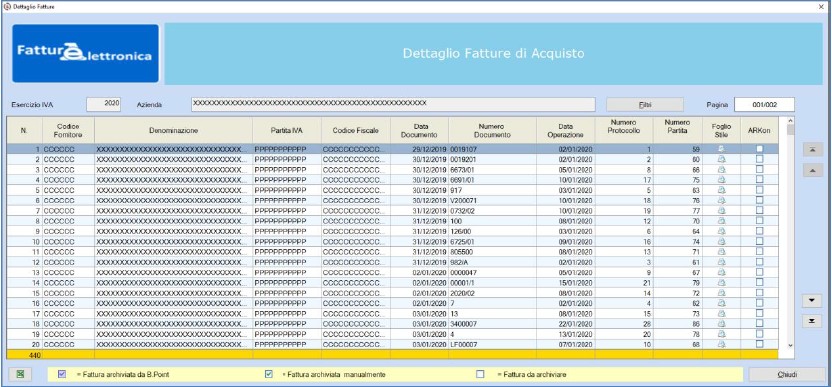
Task: Tick ARKon checkbox for document 0019201
Action: point(760,159)
